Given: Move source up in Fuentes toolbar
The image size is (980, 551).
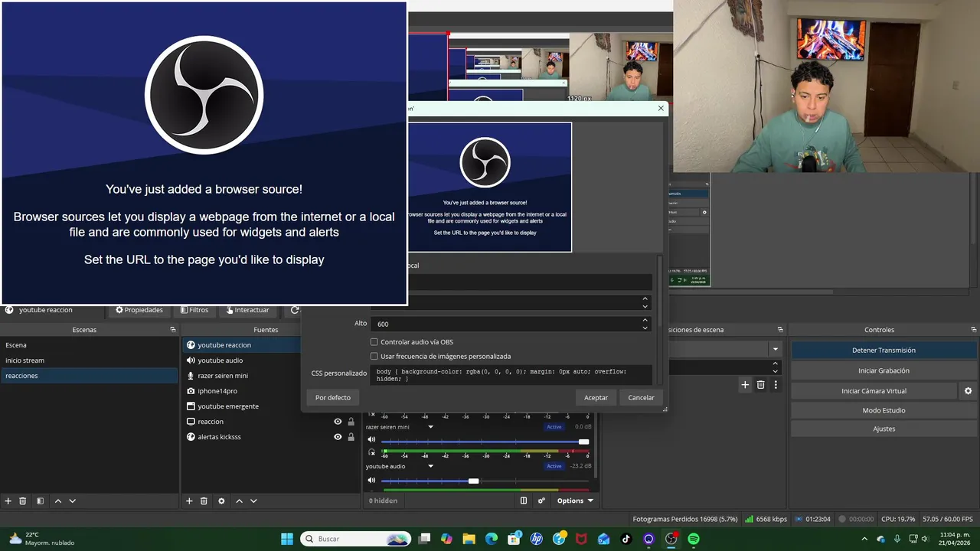Looking at the screenshot, I should 239,500.
